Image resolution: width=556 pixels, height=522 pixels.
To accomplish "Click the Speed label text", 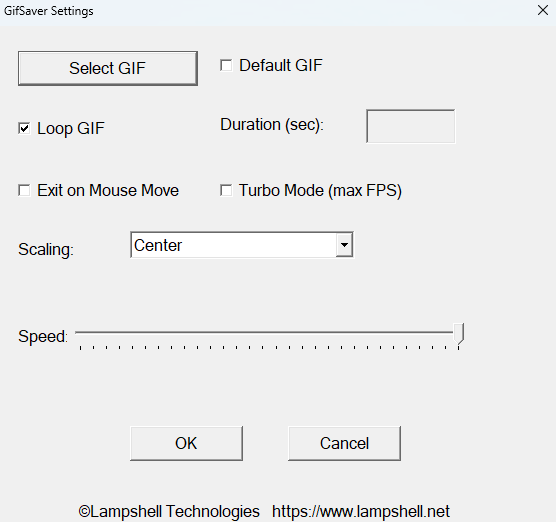I will point(43,336).
